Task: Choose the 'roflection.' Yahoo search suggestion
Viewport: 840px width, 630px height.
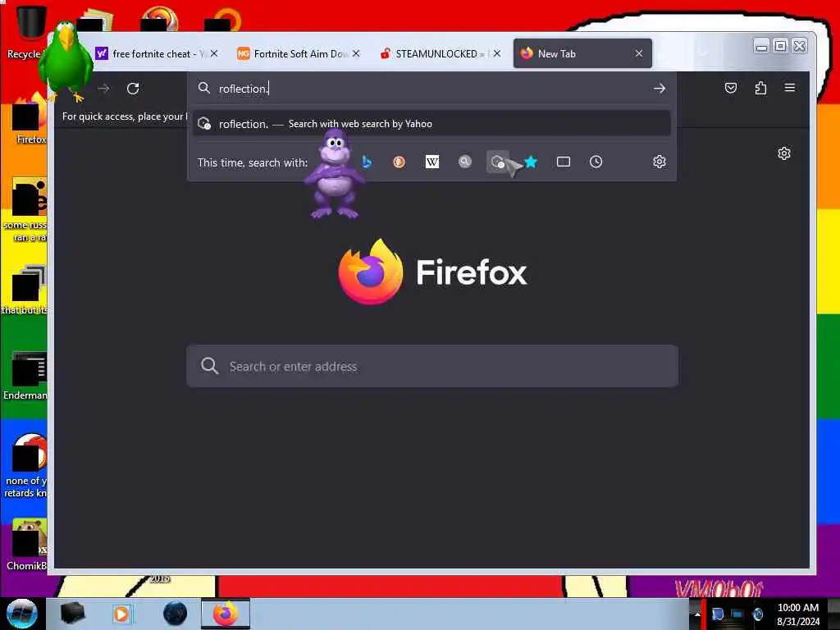Action: (431, 124)
